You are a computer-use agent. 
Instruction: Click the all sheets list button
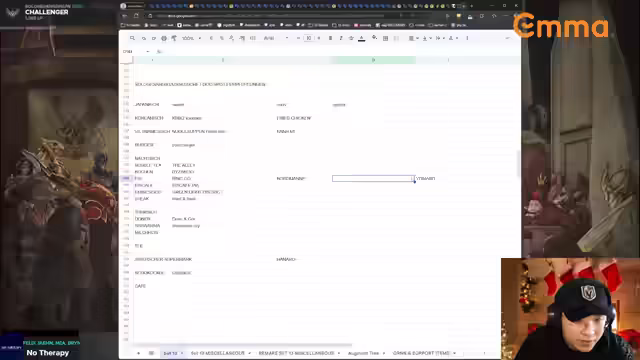tap(151, 353)
